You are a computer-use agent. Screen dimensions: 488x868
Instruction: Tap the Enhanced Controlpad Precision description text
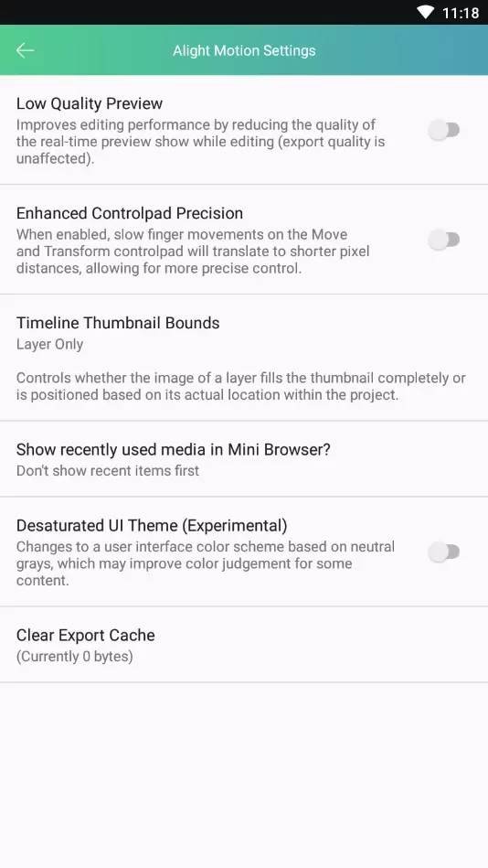tap(193, 252)
